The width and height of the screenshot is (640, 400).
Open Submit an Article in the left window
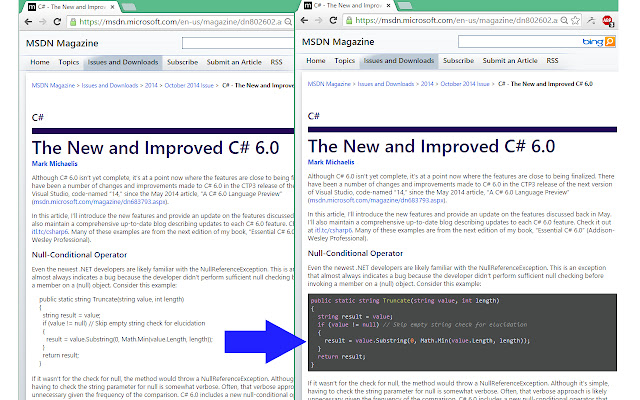234,62
